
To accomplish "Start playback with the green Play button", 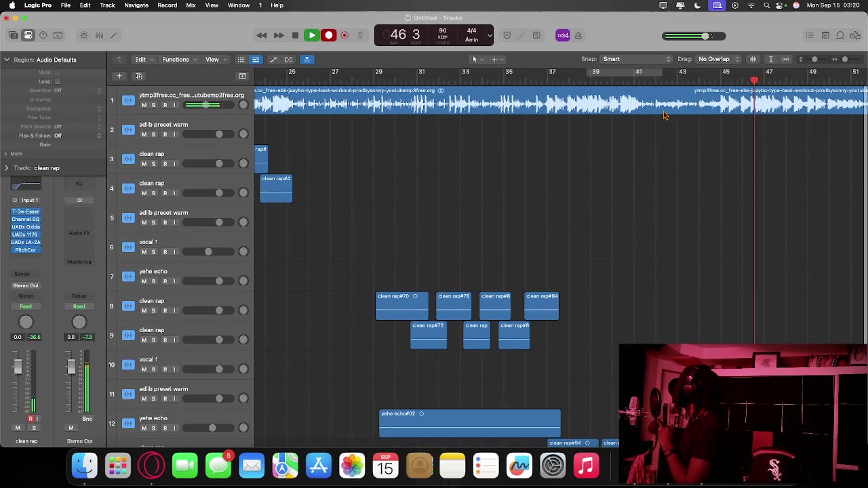I will [311, 35].
